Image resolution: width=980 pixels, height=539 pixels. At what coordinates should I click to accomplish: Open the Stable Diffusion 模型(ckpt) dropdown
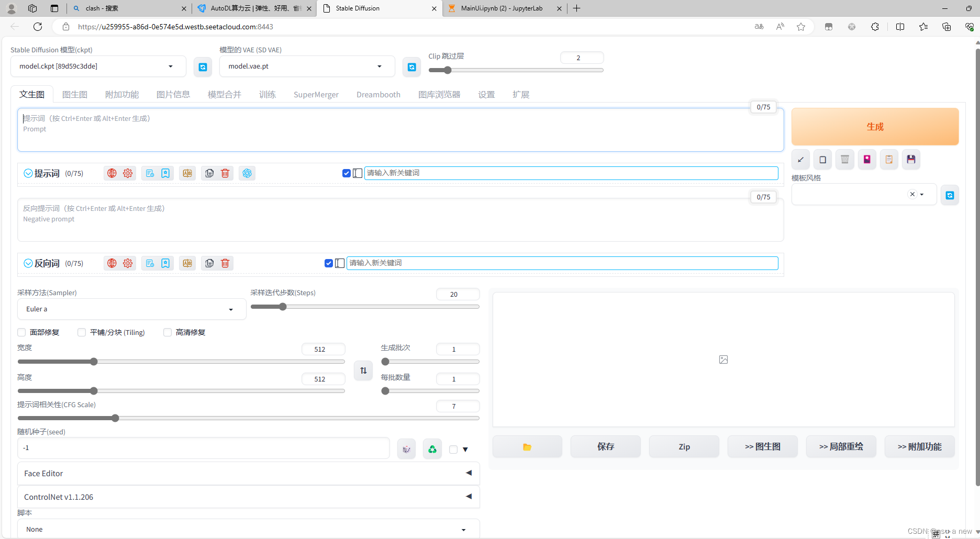98,66
